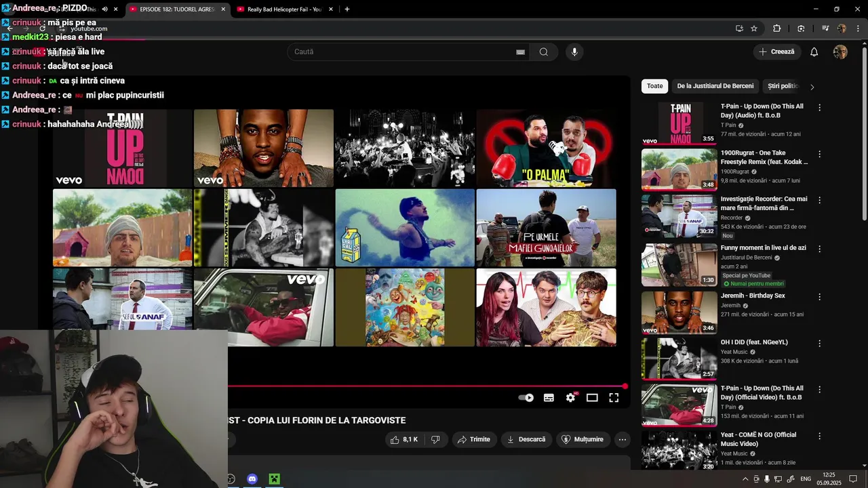The width and height of the screenshot is (868, 488).
Task: Click the install app icon in address bar
Action: (739, 28)
